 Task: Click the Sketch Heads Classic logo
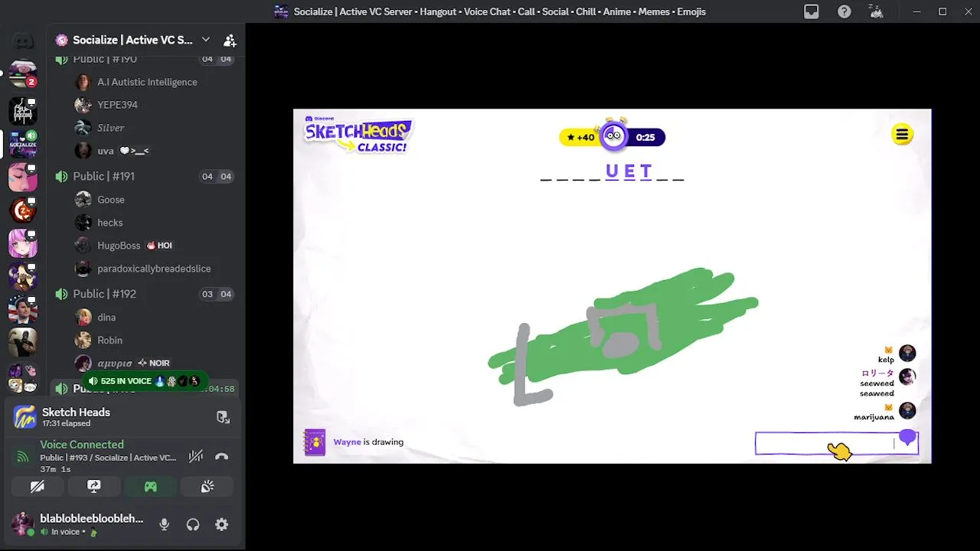click(x=358, y=135)
